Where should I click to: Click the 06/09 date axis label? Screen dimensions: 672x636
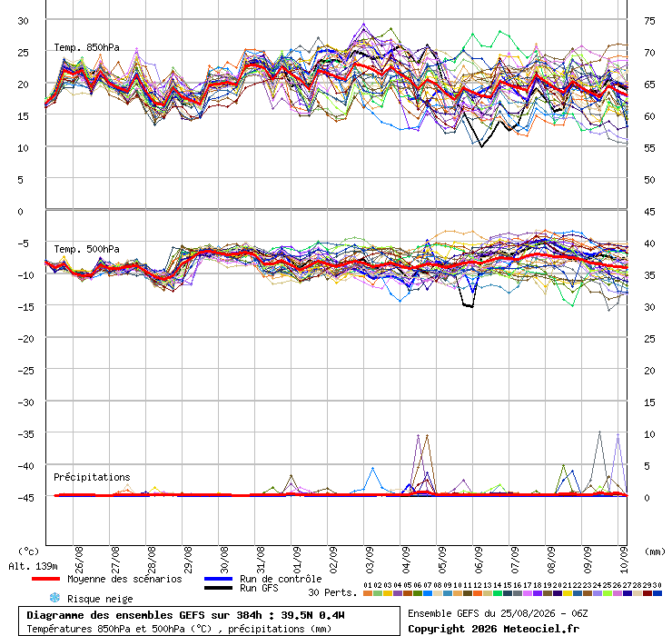pyautogui.click(x=479, y=560)
